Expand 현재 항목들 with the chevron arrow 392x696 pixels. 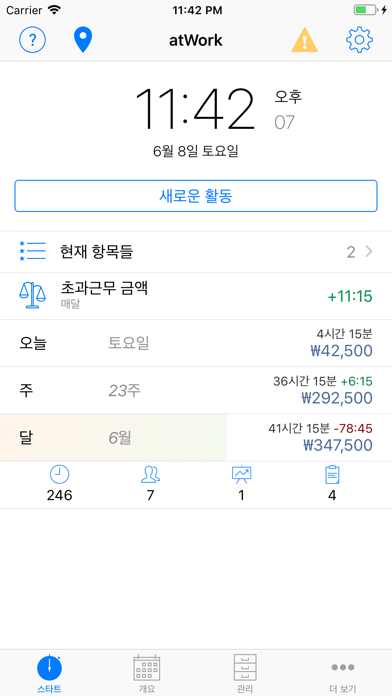point(369,252)
